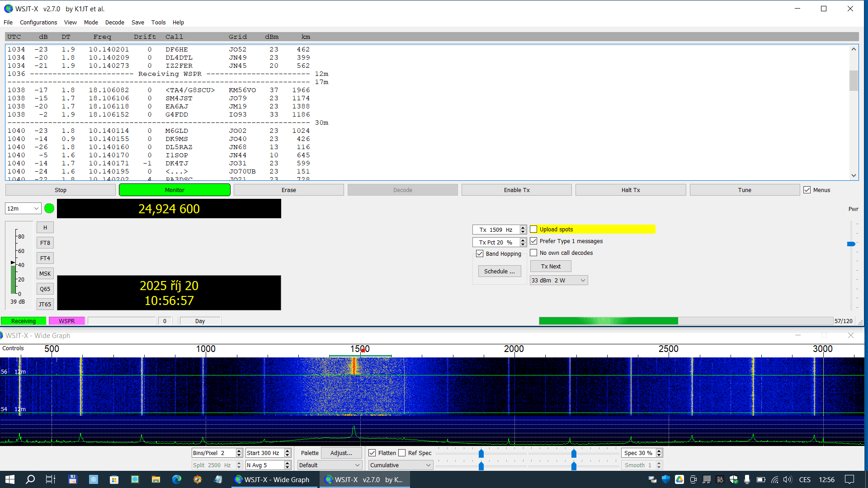Select the JT65 mode button
Screen dimensions: 868x488
click(x=45, y=304)
